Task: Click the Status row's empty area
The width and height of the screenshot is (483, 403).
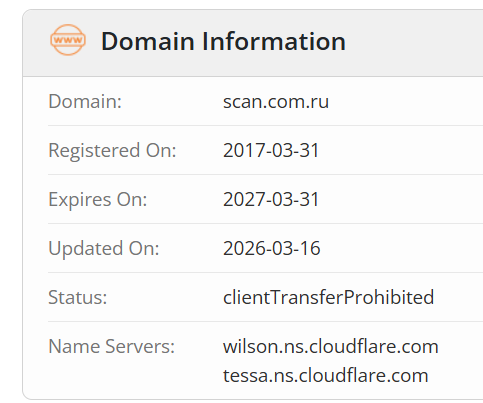Action: [458, 297]
